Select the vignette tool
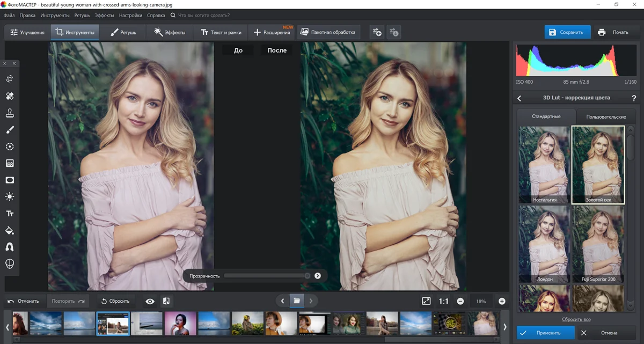The height and width of the screenshot is (344, 644). (x=10, y=180)
